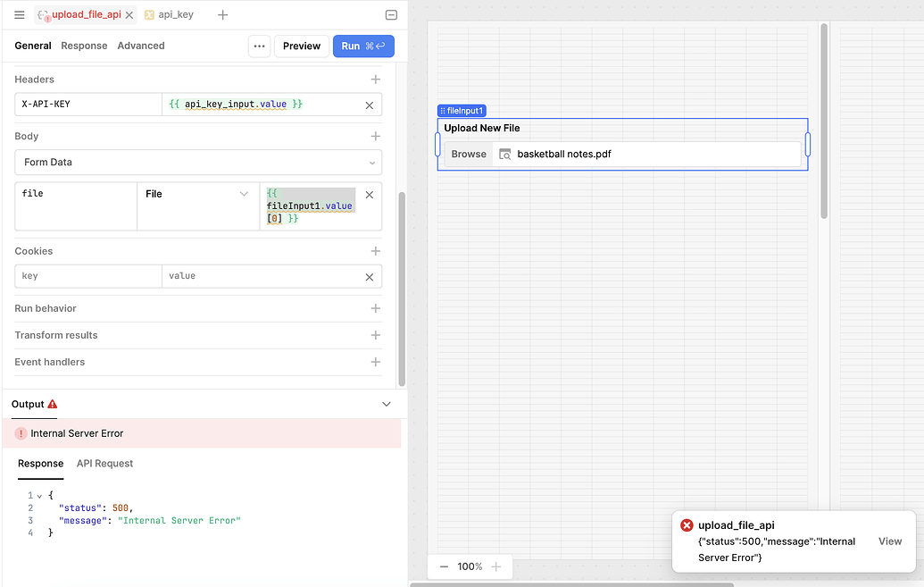The height and width of the screenshot is (587, 924).
Task: Zoom out the canvas with minus icon
Action: [x=445, y=567]
